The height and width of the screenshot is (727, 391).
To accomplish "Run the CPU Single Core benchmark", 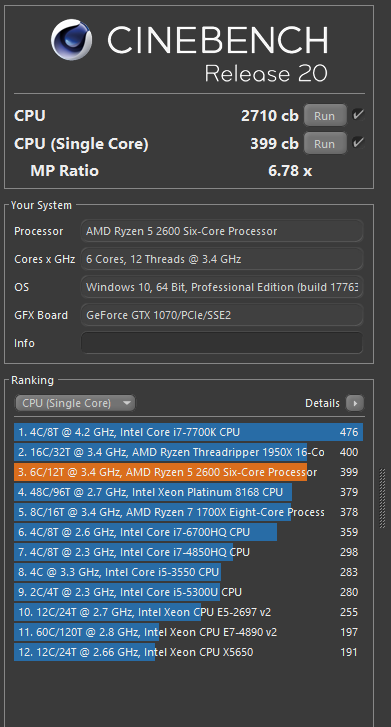I will click(x=325, y=144).
